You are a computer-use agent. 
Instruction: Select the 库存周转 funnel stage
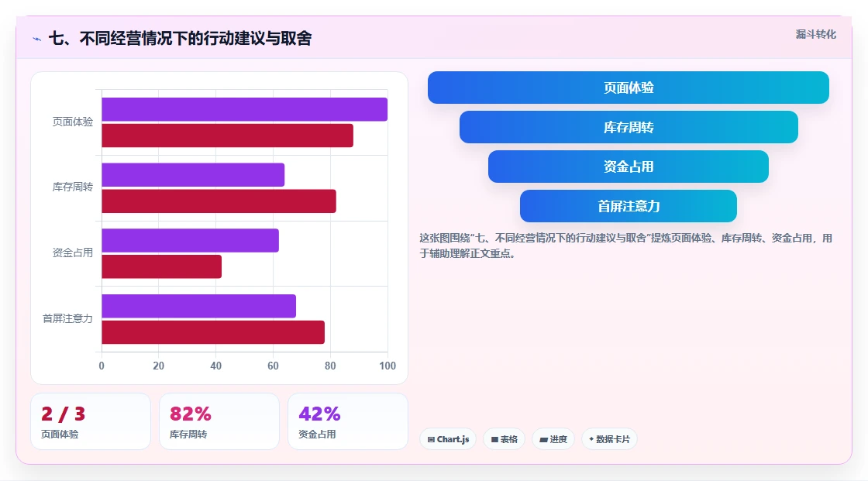click(x=629, y=127)
